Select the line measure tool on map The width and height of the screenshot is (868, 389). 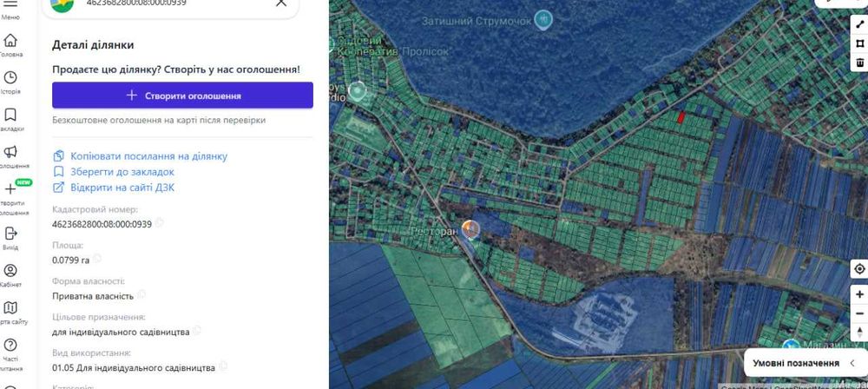pyautogui.click(x=859, y=24)
